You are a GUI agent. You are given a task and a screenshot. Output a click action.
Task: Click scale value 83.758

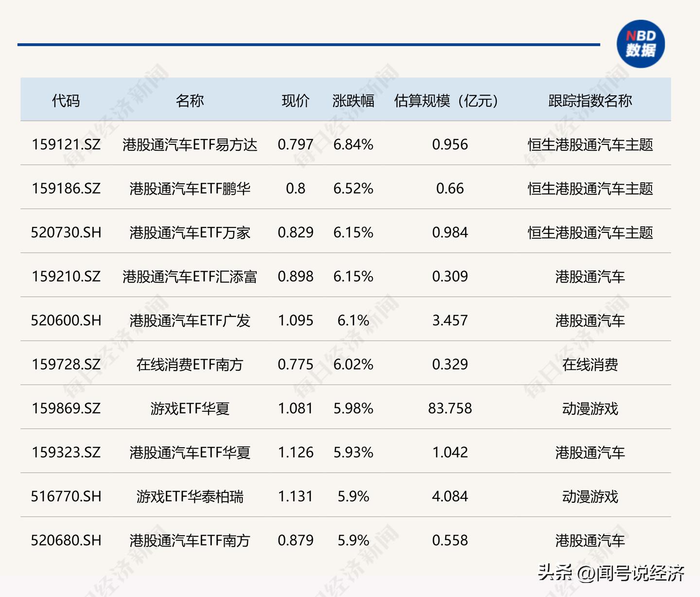tap(450, 408)
